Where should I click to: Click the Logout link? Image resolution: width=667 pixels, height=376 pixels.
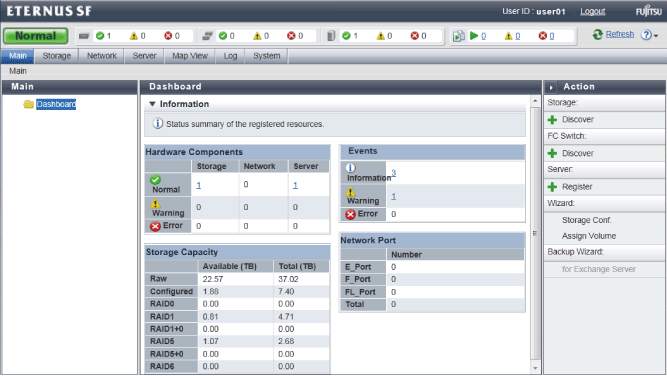[x=593, y=11]
